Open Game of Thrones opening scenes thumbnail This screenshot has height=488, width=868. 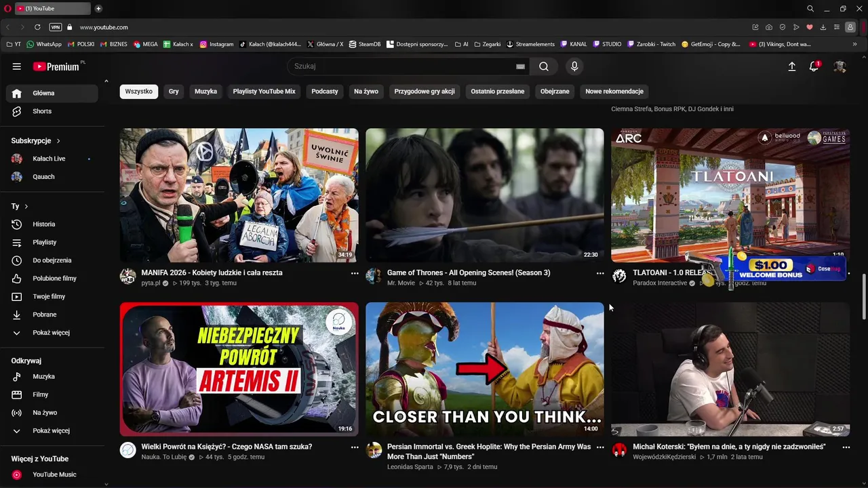(x=485, y=195)
